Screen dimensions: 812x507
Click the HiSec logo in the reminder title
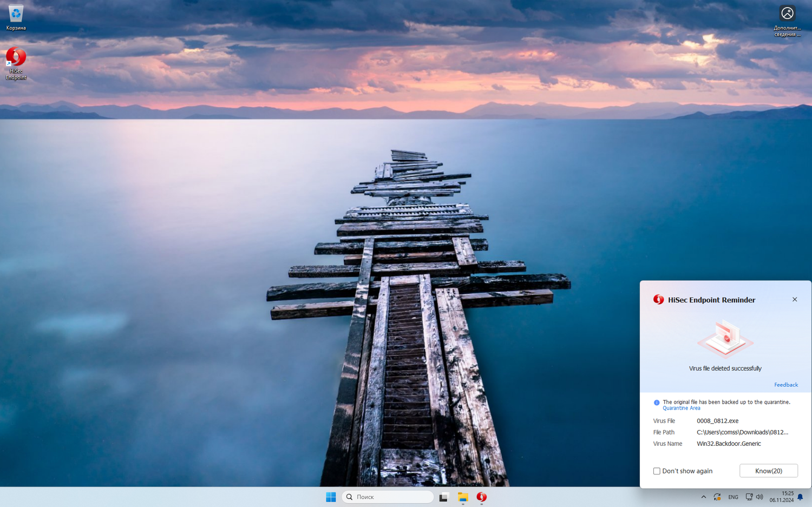click(658, 299)
